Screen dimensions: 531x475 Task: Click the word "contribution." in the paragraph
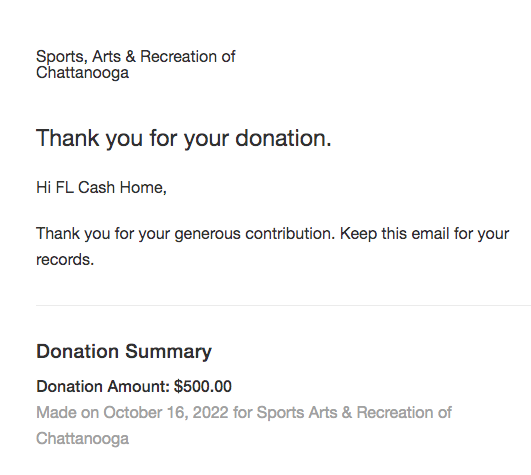click(x=290, y=234)
